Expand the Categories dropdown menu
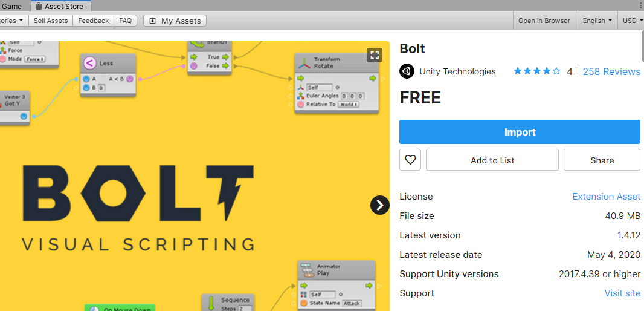Image resolution: width=644 pixels, height=311 pixels. (13, 21)
